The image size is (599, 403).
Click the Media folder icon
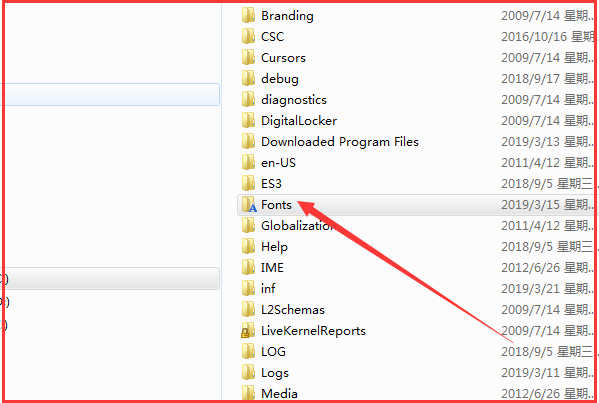click(x=248, y=393)
